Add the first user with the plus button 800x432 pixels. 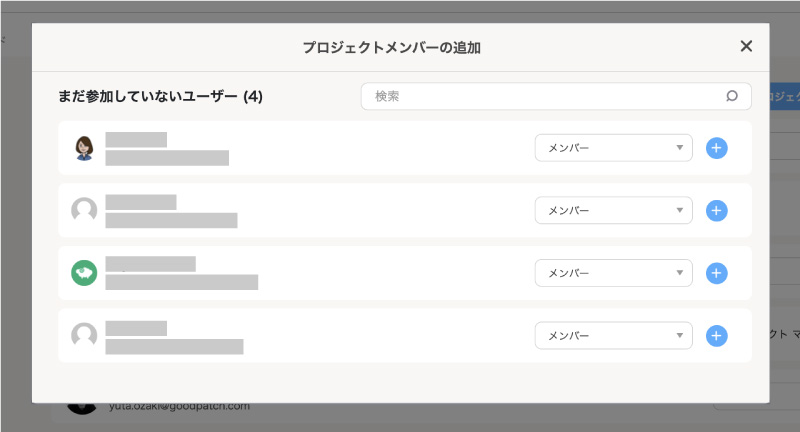(x=716, y=148)
